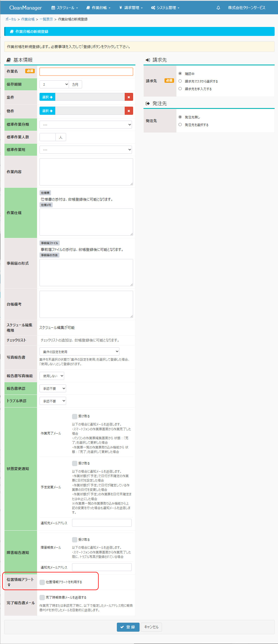Focus the 作業名 input field
The image size is (278, 644).
click(86, 72)
